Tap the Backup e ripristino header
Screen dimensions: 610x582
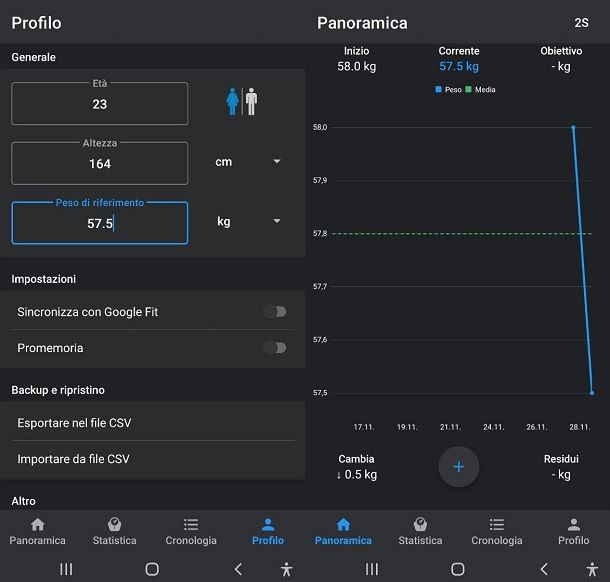tap(58, 390)
